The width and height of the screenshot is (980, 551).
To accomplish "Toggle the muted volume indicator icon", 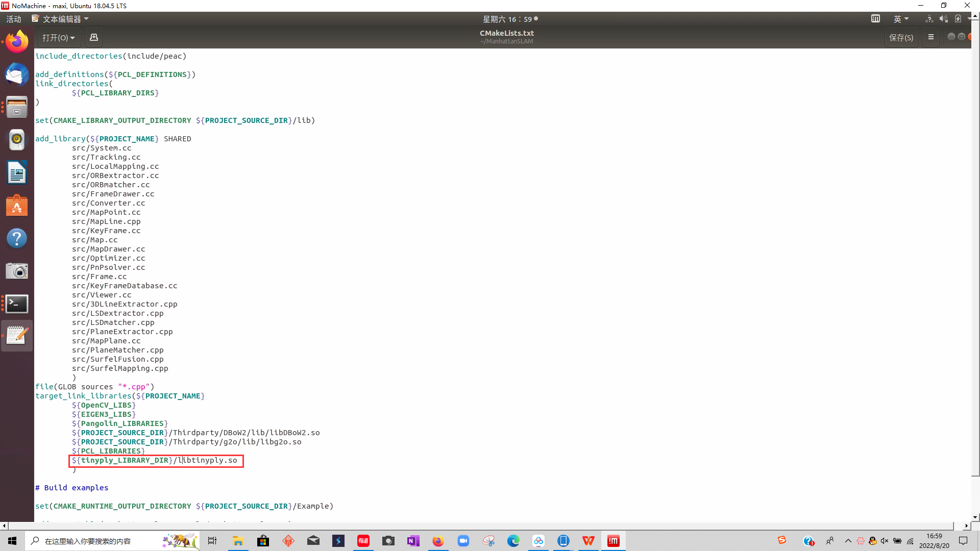I will pos(943,19).
